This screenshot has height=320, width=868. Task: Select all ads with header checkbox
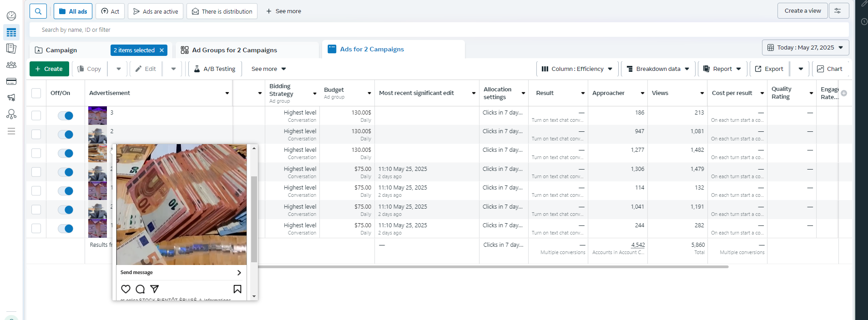pos(36,93)
